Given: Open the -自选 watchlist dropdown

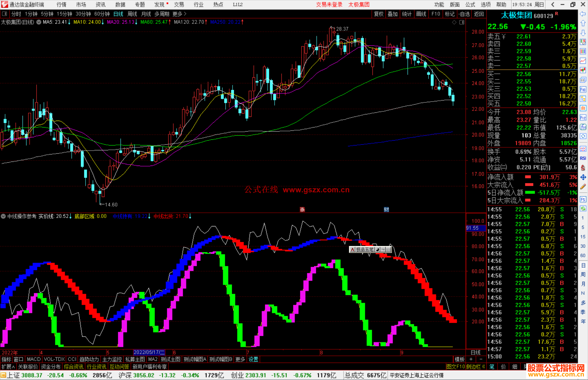Looking at the screenshot, I should 464,14.
